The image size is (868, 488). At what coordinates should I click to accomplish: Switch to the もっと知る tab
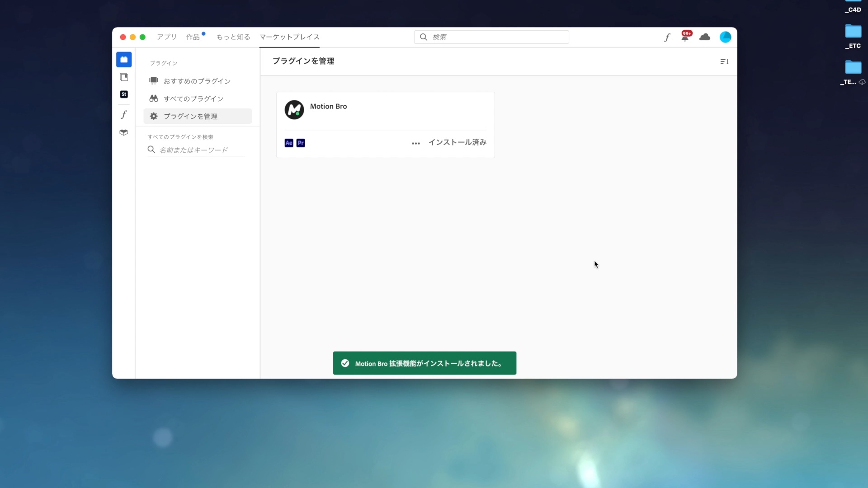(233, 37)
